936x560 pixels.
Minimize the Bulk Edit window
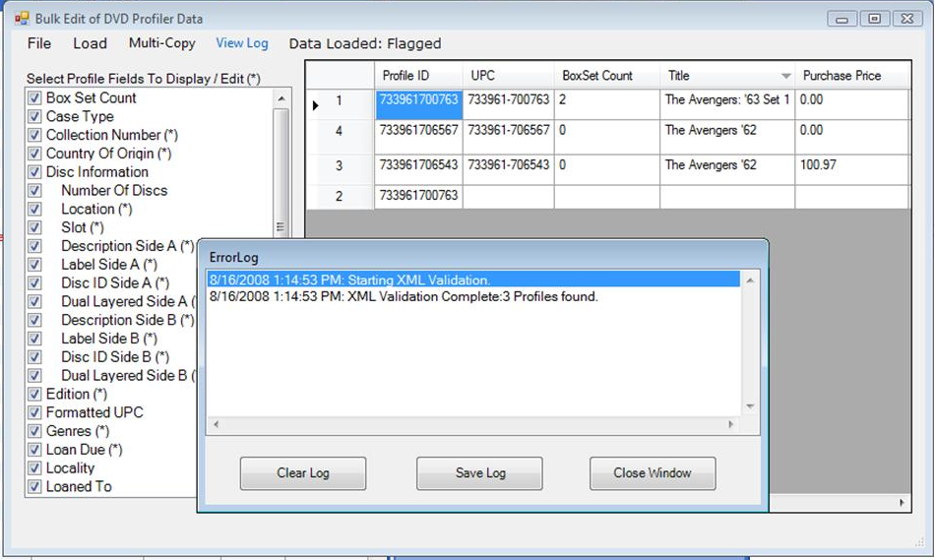[842, 19]
